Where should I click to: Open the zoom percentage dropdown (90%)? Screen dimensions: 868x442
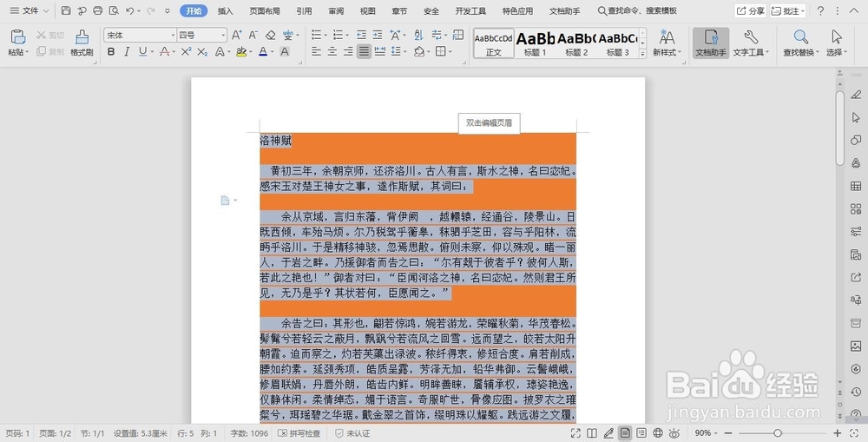click(x=716, y=433)
